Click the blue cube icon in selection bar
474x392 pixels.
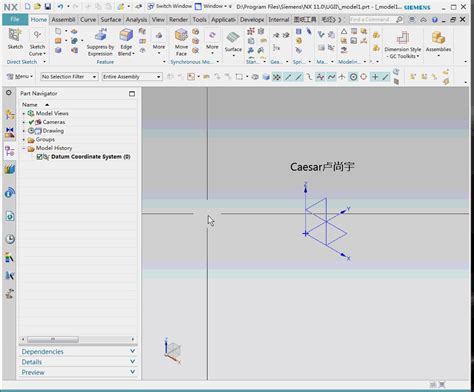[266, 77]
